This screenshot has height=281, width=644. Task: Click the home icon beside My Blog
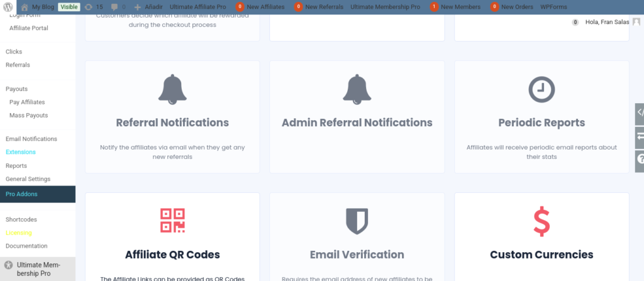25,7
